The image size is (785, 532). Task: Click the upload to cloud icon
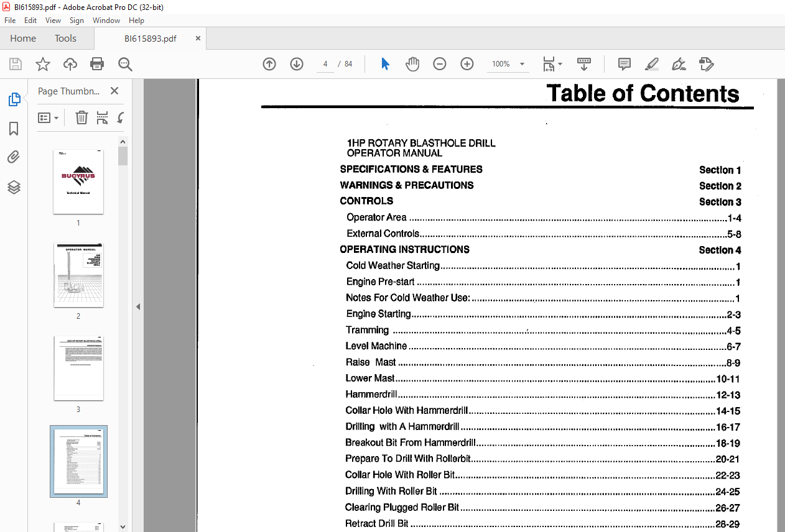click(70, 64)
